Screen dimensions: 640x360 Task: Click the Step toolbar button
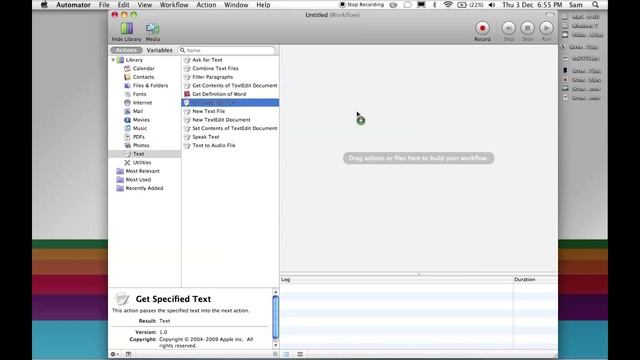(x=509, y=28)
